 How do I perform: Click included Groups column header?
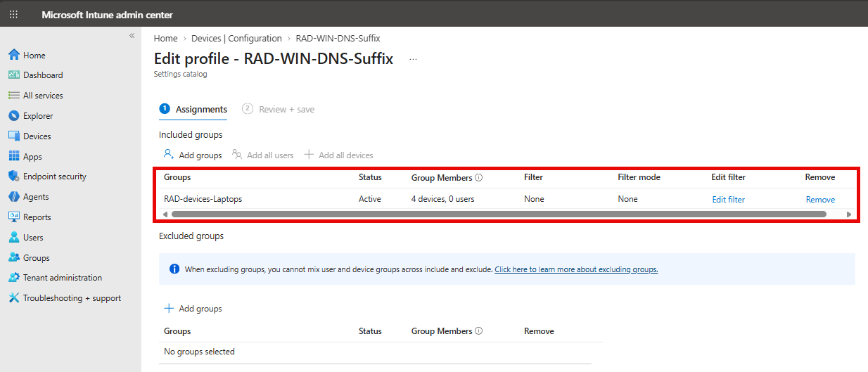177,177
